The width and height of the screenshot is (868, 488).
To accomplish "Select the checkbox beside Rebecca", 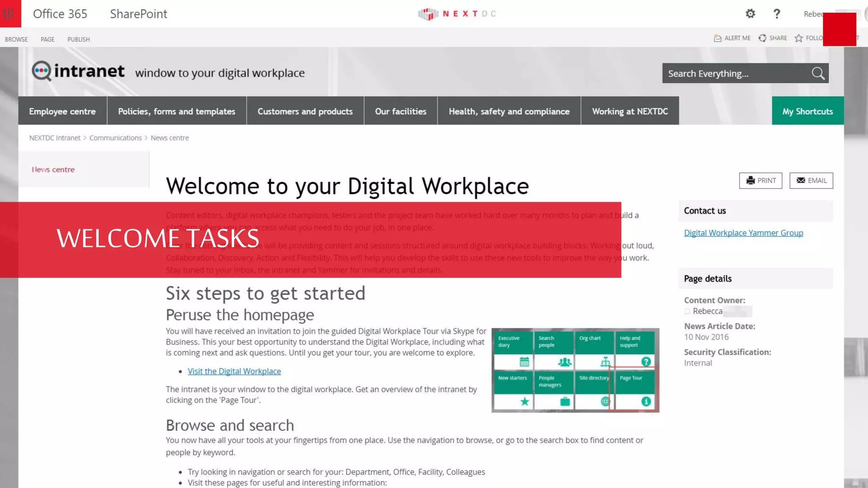I will click(x=687, y=311).
